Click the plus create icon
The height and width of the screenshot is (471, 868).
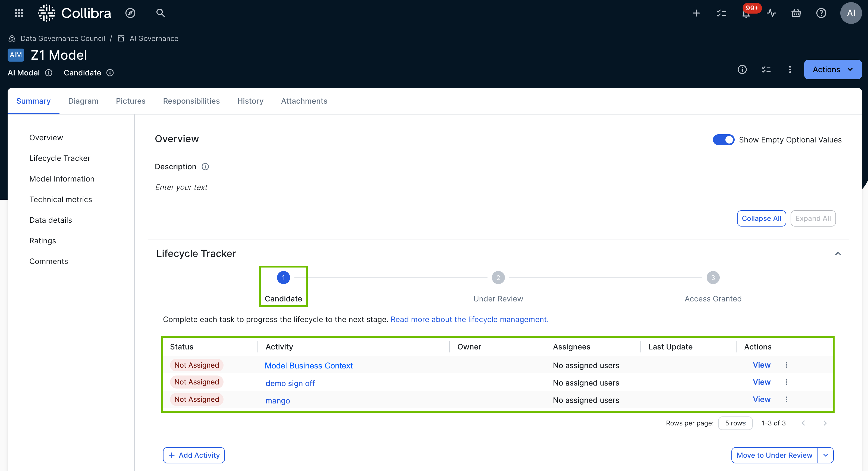[696, 13]
